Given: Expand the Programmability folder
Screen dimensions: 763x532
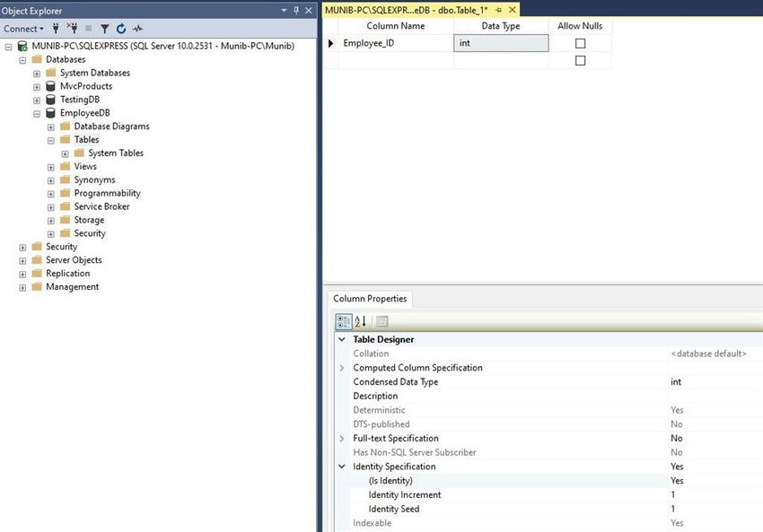Looking at the screenshot, I should (x=50, y=194).
